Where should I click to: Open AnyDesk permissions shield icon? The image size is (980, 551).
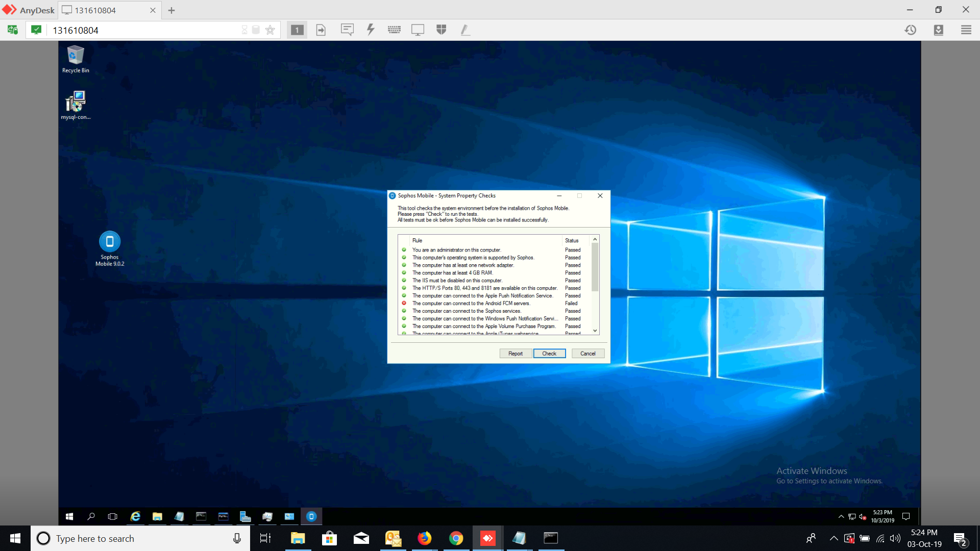442,30
